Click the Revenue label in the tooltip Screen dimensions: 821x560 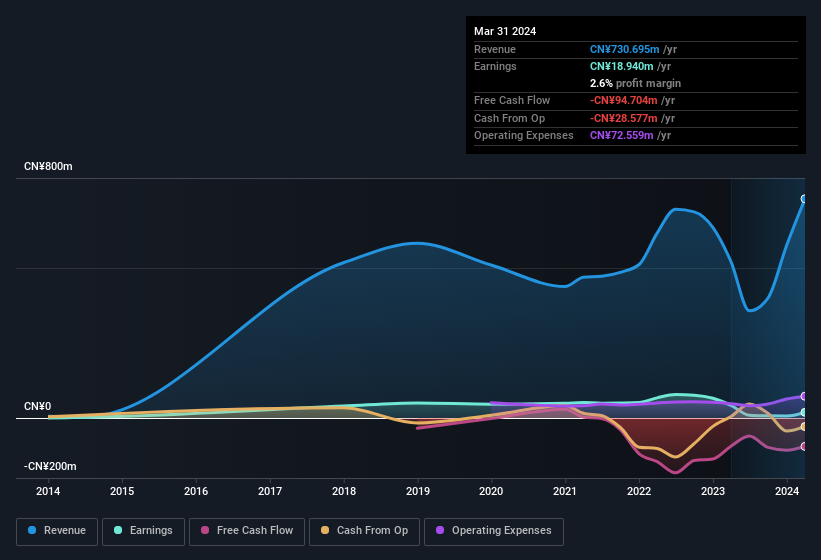495,49
